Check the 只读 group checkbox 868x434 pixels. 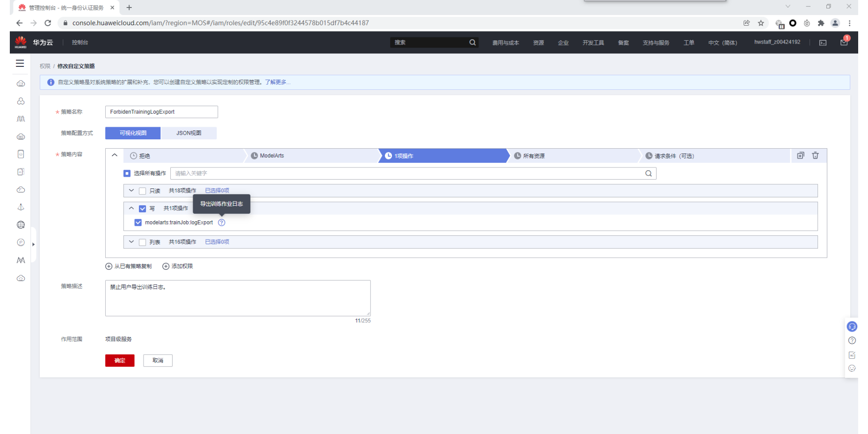click(143, 191)
